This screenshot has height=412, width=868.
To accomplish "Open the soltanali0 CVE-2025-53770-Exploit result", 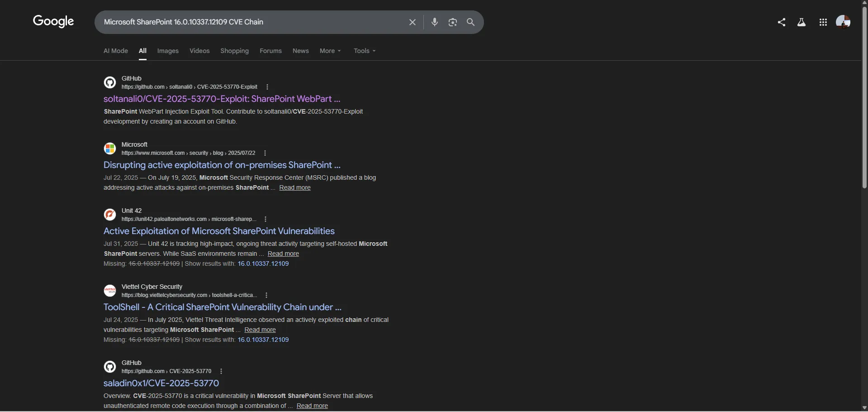I will click(x=222, y=99).
